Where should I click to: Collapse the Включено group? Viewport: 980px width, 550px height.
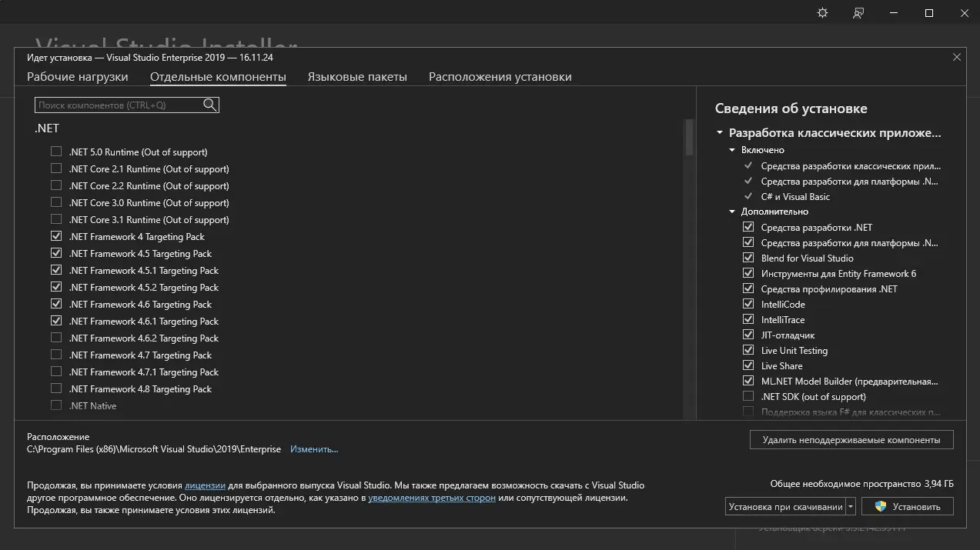pyautogui.click(x=733, y=150)
